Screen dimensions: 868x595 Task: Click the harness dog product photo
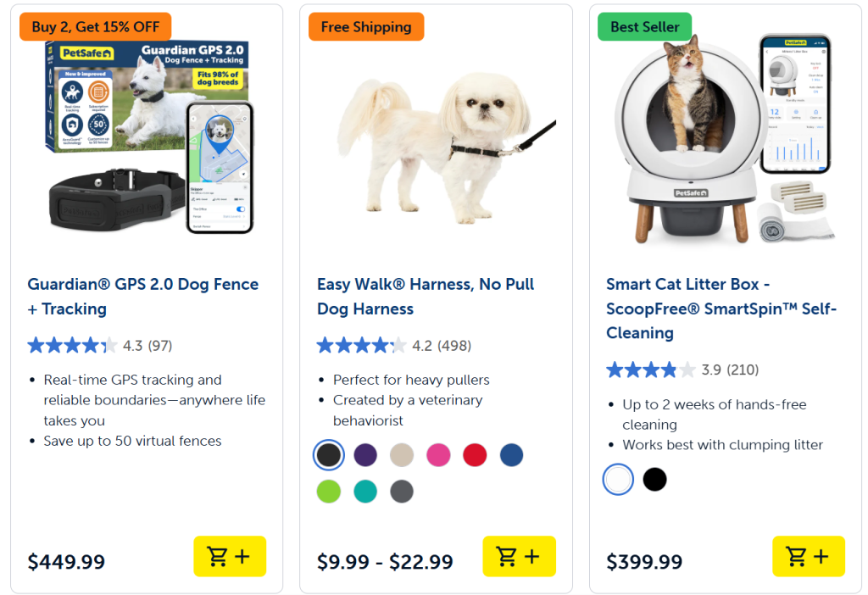pos(436,137)
